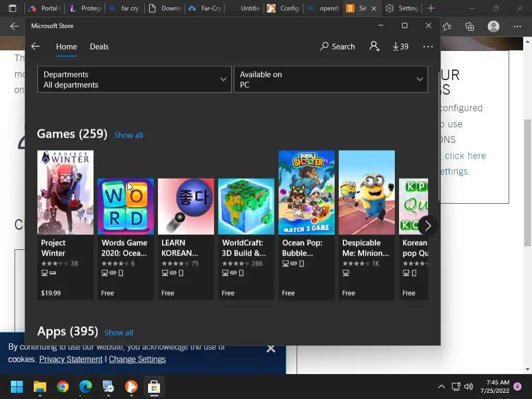This screenshot has height=399, width=532.
Task: Click the Apps (395) heading
Action: (68, 331)
